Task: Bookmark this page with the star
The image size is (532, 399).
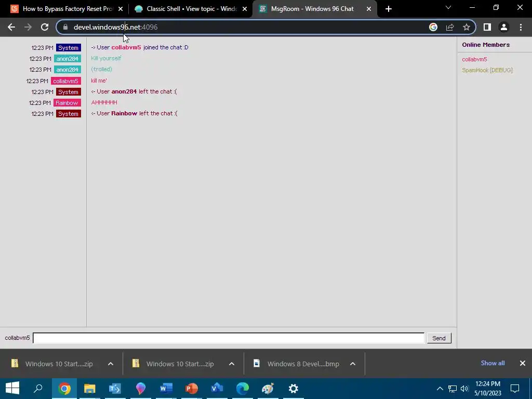Action: pyautogui.click(x=467, y=27)
